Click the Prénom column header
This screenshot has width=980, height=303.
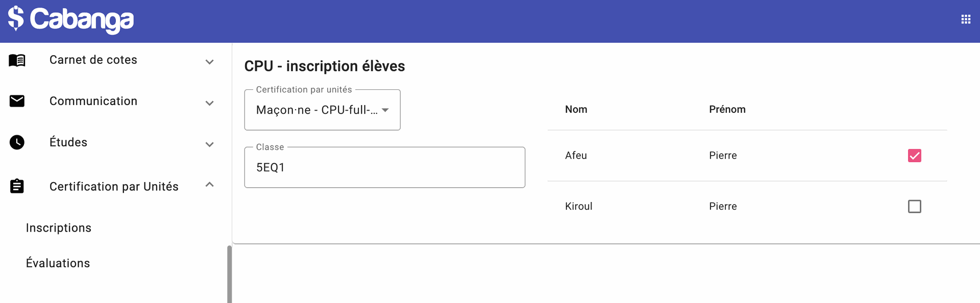click(x=727, y=110)
